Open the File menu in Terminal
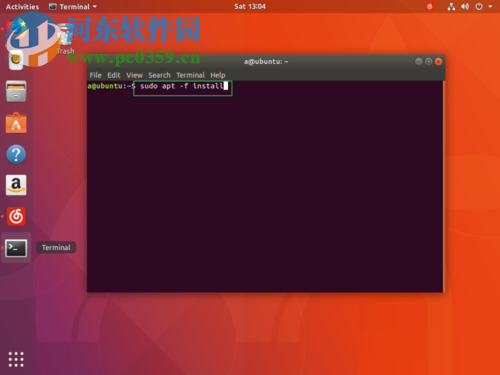Image resolution: width=500 pixels, height=375 pixels. 95,75
